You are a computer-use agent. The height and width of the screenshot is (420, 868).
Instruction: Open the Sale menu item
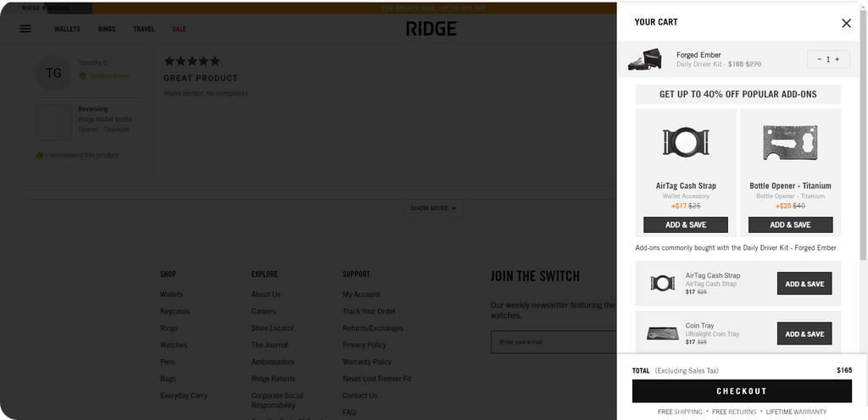click(x=179, y=30)
